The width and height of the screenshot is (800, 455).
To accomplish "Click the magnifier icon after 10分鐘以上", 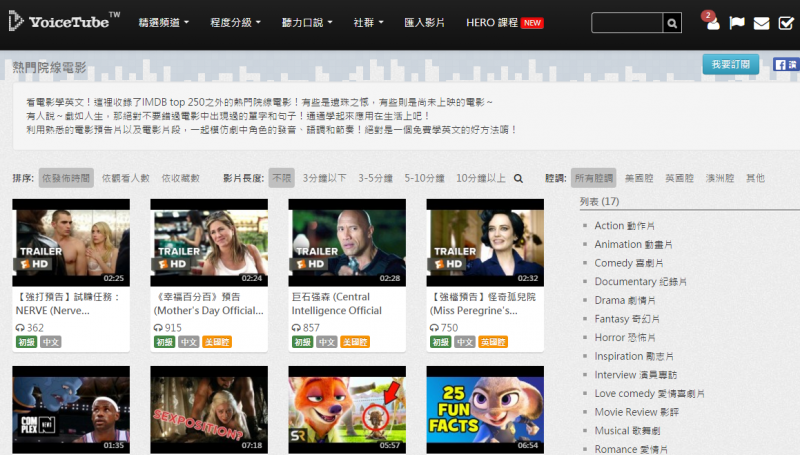I will click(518, 179).
